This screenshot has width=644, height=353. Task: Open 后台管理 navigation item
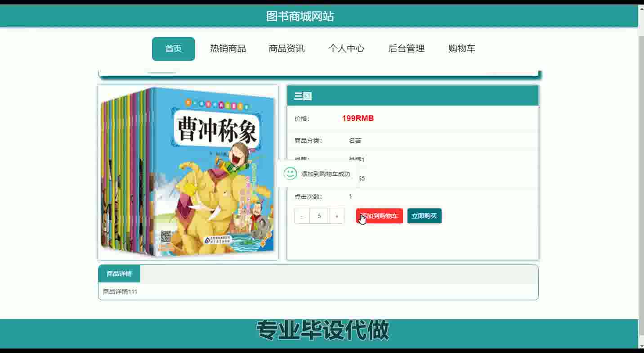(x=406, y=49)
